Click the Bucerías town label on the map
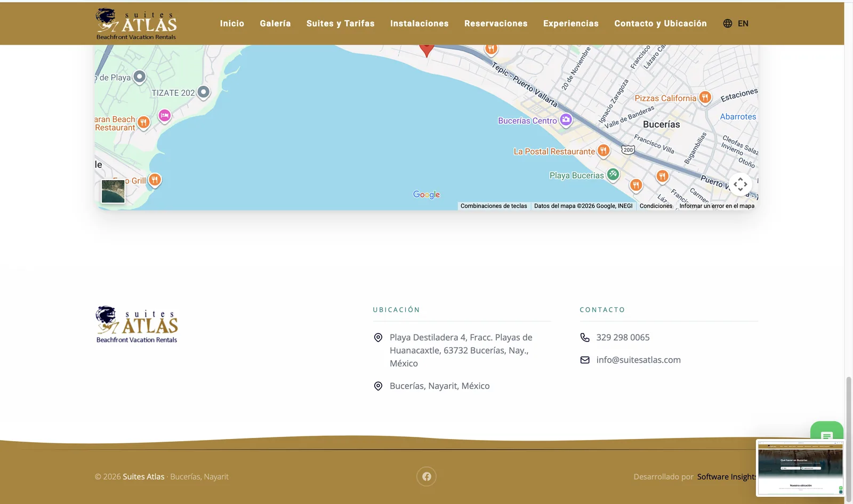The height and width of the screenshot is (504, 853). tap(661, 124)
